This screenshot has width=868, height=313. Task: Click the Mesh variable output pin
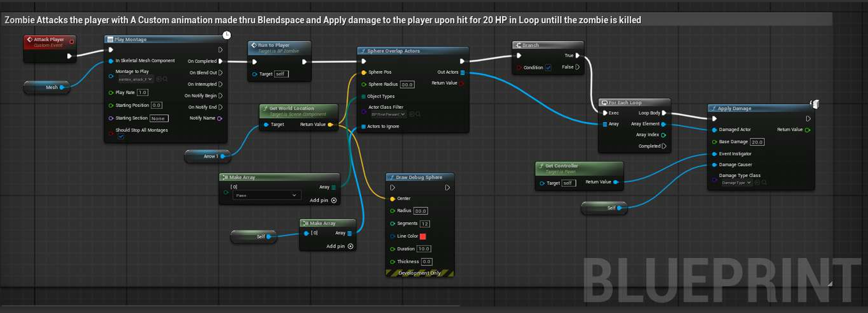[x=62, y=87]
